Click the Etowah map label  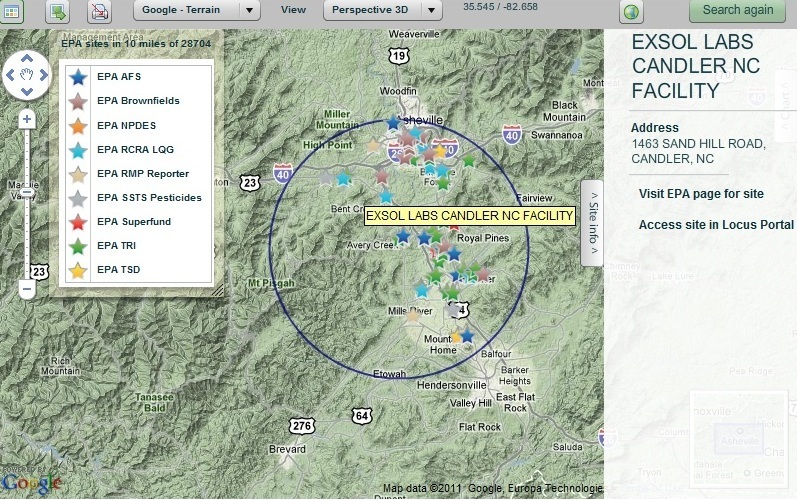(389, 374)
